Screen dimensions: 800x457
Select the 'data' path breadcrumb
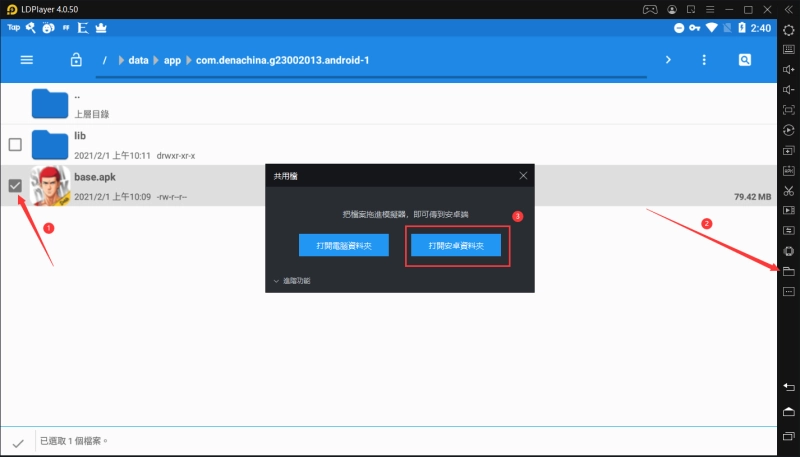(x=138, y=60)
